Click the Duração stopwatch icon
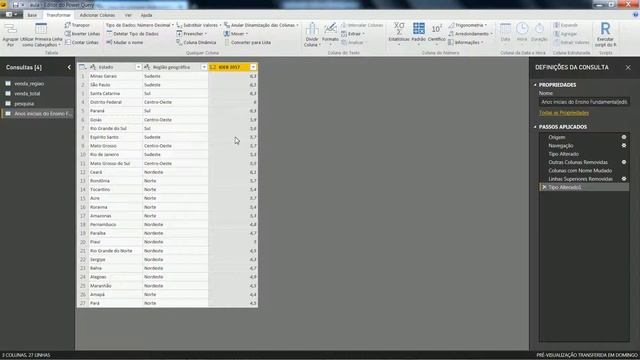The image size is (640, 360). [539, 29]
